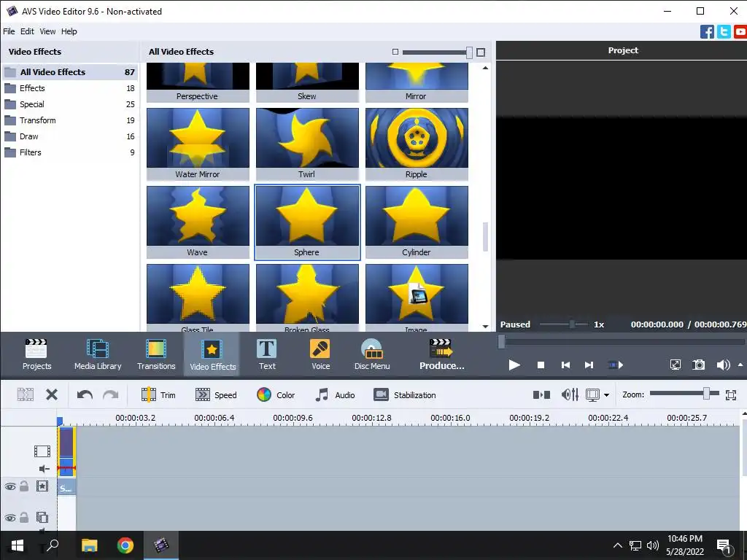Open the View menu
Screen dimensions: 747x560
click(x=47, y=31)
